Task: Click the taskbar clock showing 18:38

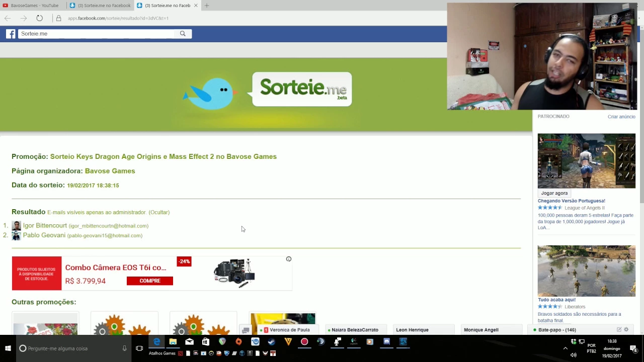Action: click(x=612, y=348)
